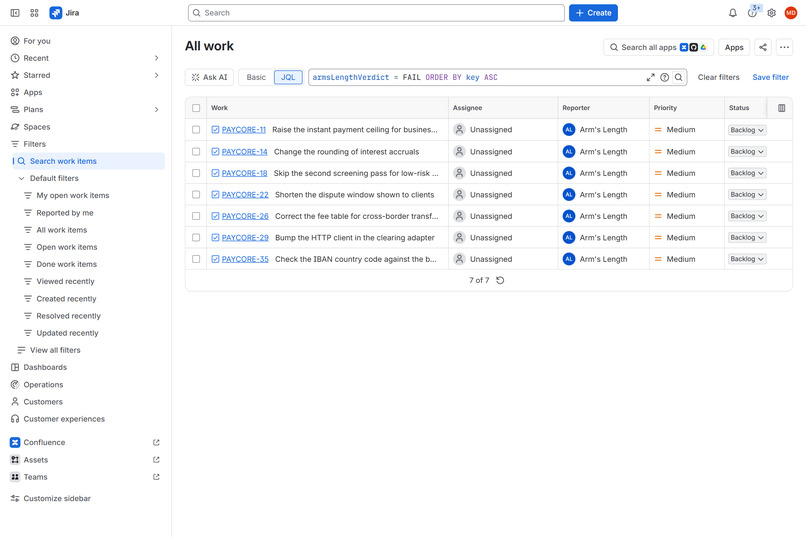This screenshot has height=537, width=806.
Task: Switch to JQL search mode
Action: [x=288, y=77]
